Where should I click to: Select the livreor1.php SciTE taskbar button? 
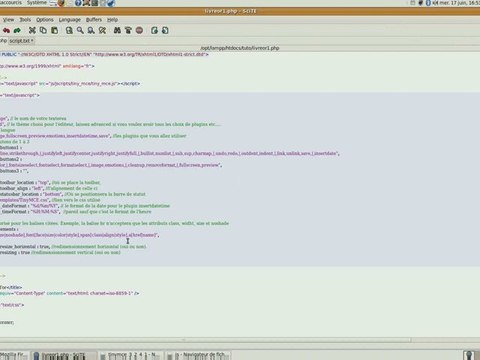pos(64,355)
